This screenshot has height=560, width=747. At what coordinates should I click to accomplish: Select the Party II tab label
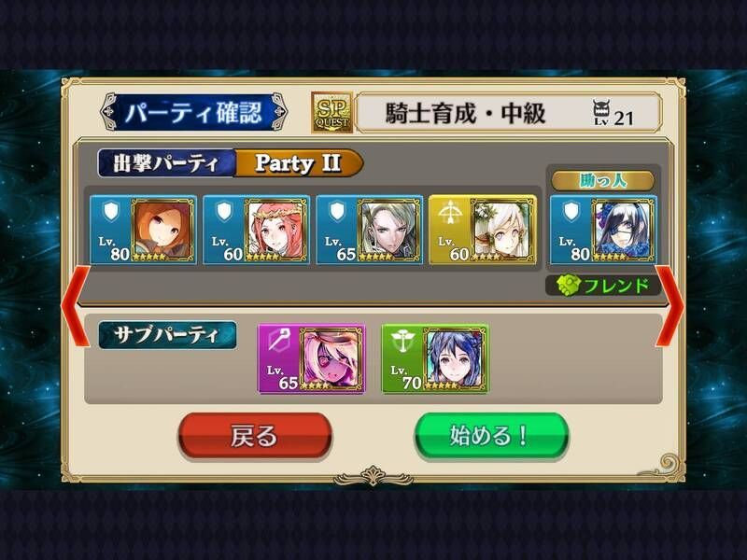[x=299, y=163]
